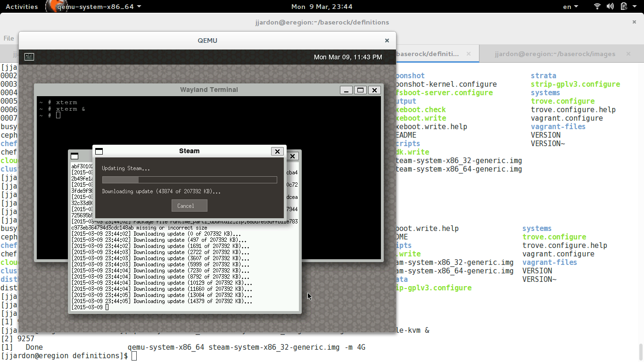Close the baserock/definitions terminal tab
Screen dimensions: 644x362
pyautogui.click(x=469, y=54)
